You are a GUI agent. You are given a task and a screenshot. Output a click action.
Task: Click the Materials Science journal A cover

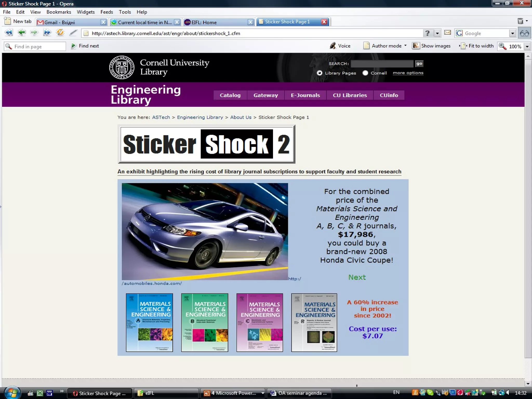click(149, 322)
